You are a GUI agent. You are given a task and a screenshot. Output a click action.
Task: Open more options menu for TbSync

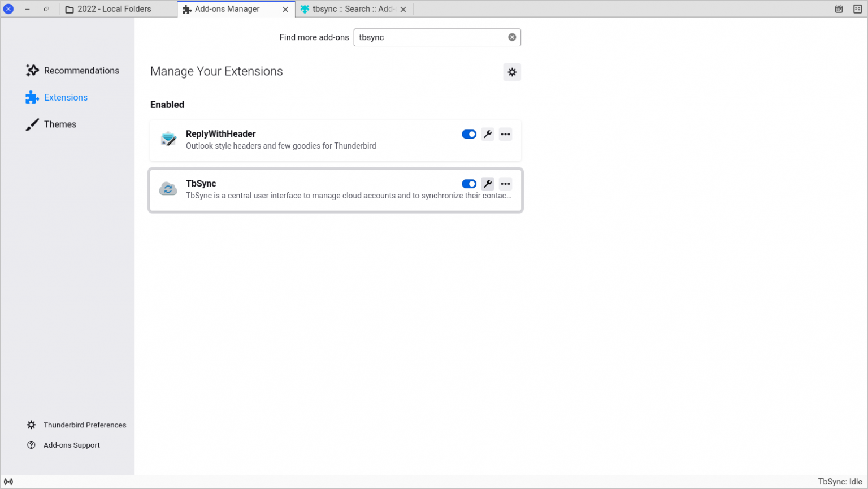tap(506, 184)
